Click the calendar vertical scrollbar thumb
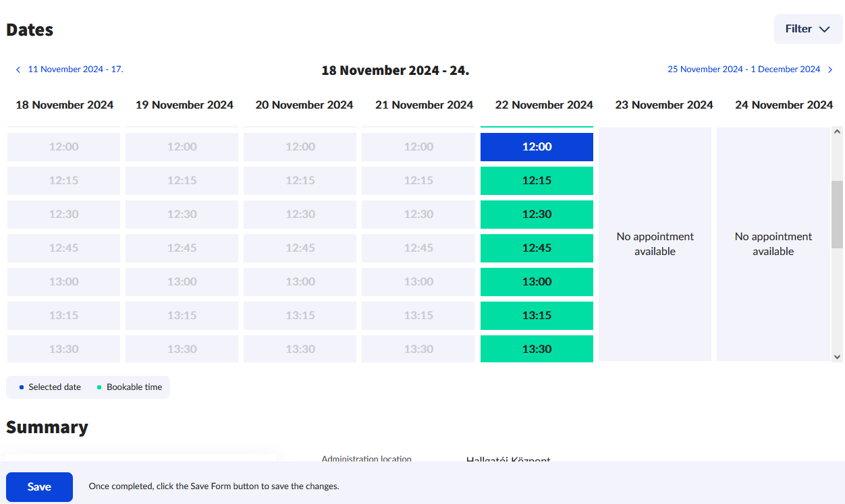Viewport: 845px width, 504px height. point(837,214)
